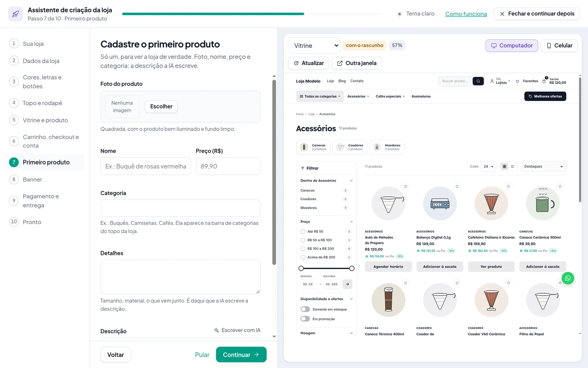Favorite the Cafeteira Italiana heart icon
This screenshot has width=588, height=368.
click(509, 187)
